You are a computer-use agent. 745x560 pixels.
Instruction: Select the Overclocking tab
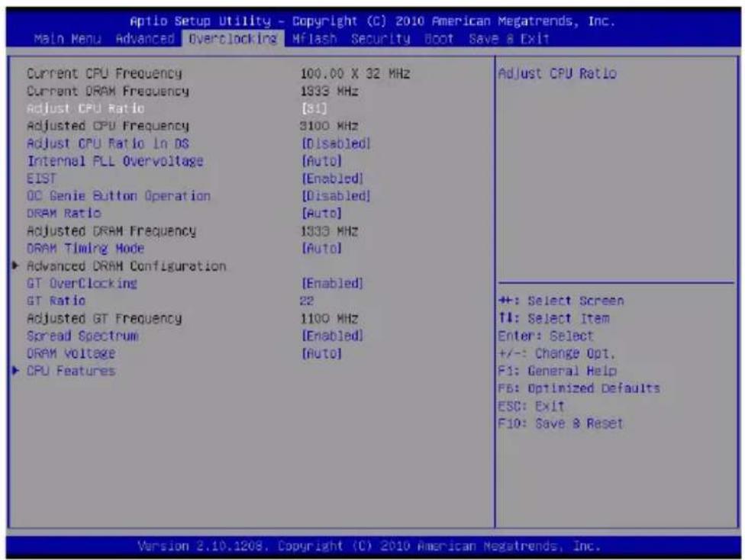233,39
